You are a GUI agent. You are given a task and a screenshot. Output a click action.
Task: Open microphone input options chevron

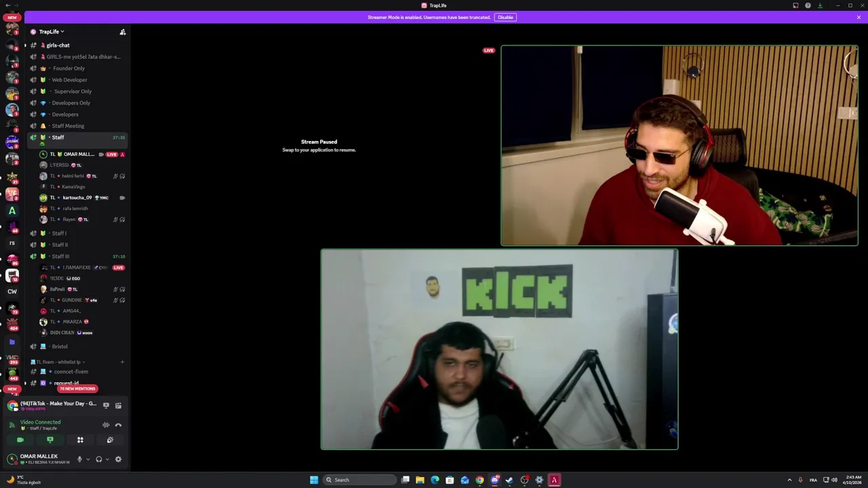click(87, 460)
